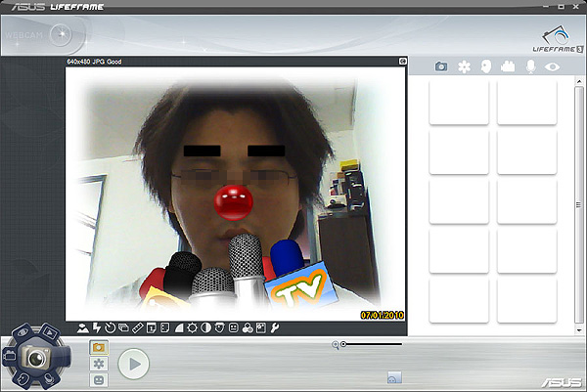
Task: Open the eye monitor tab in gallery
Action: [x=552, y=66]
